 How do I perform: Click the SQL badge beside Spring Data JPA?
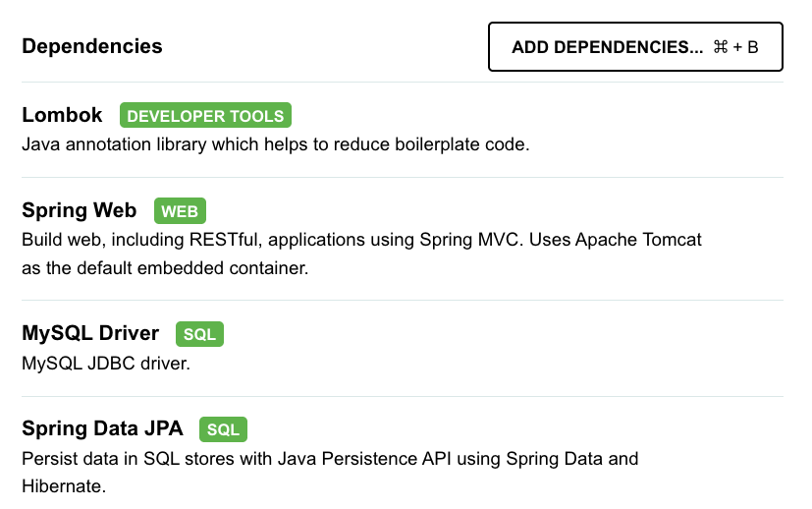pyautogui.click(x=223, y=429)
